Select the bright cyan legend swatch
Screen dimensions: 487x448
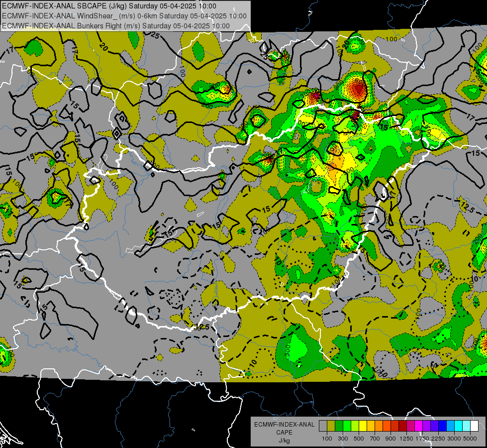click(459, 426)
